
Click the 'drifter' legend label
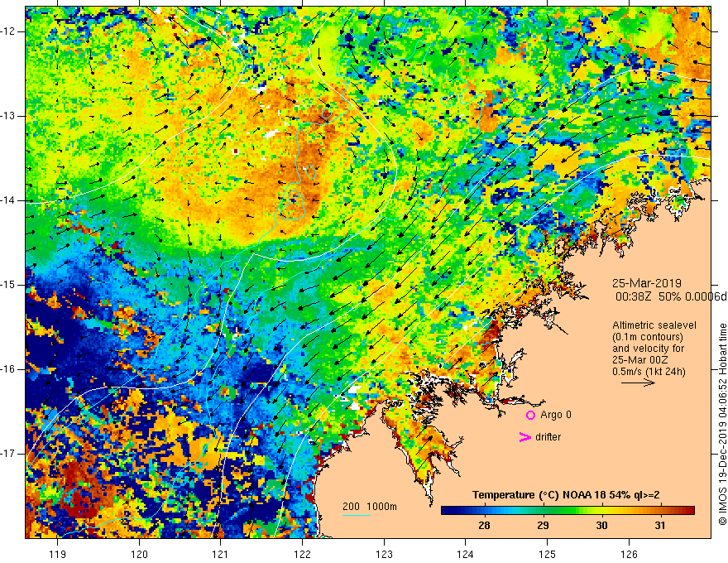548,437
